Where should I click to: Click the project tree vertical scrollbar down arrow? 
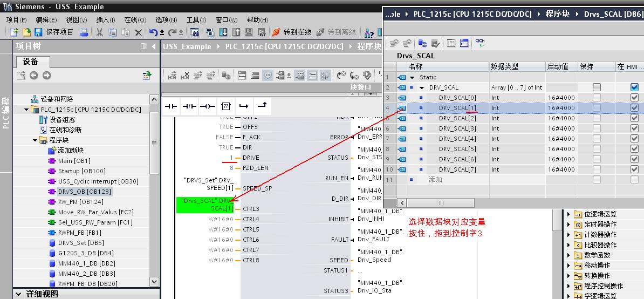(154, 281)
